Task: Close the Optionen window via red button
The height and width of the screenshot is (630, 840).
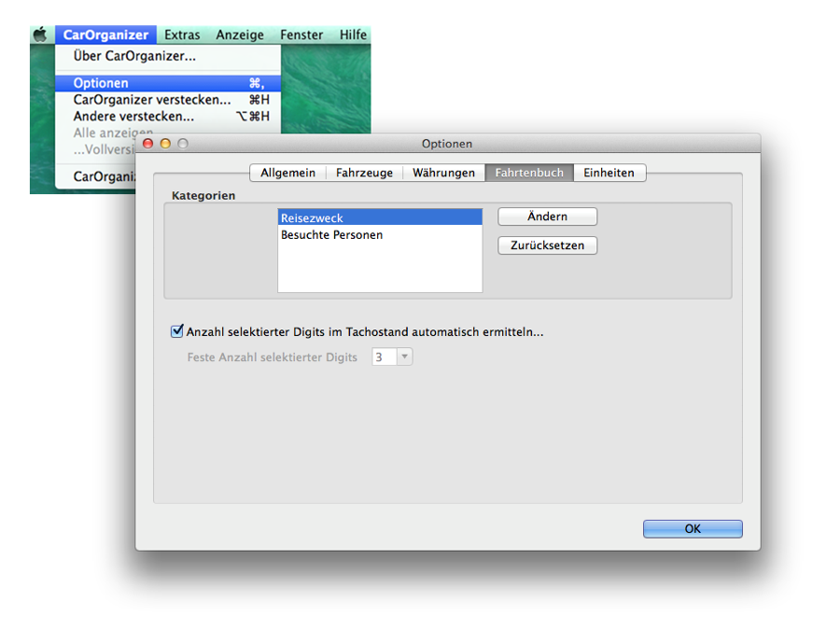Action: 148,144
